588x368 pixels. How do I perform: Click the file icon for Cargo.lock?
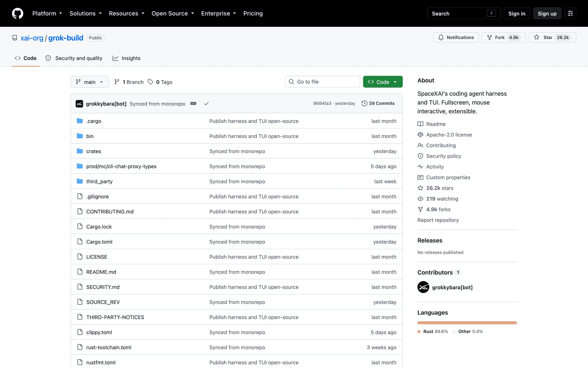point(80,227)
